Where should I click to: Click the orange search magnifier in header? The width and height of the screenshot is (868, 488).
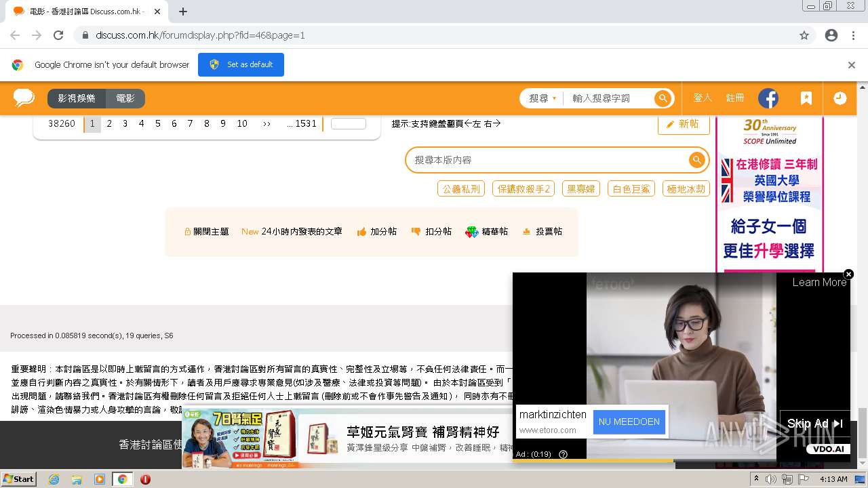(x=663, y=98)
